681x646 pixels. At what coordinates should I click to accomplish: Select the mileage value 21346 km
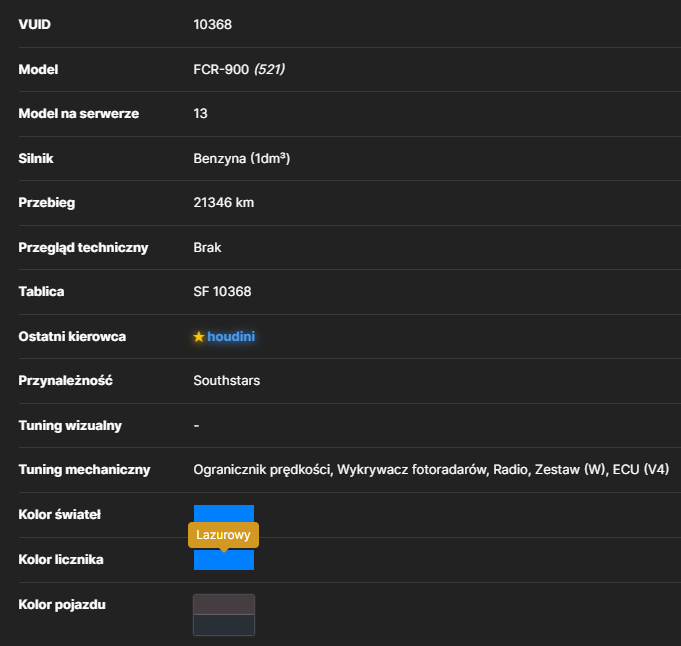[224, 202]
